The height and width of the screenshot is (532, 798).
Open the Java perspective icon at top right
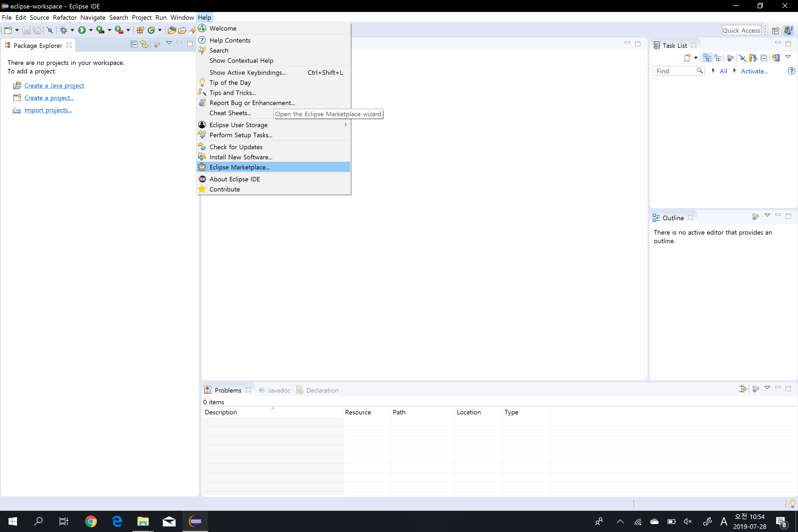coord(788,30)
